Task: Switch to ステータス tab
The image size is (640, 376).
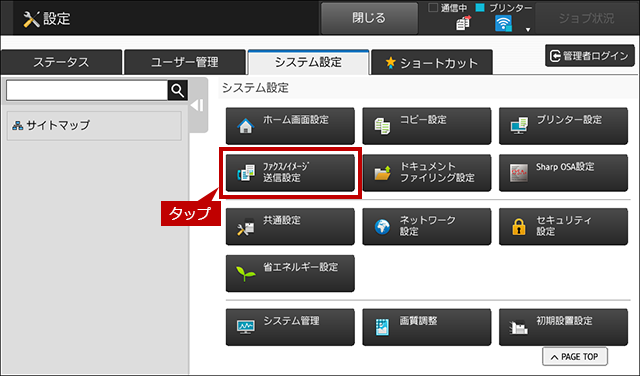Action: pos(61,62)
